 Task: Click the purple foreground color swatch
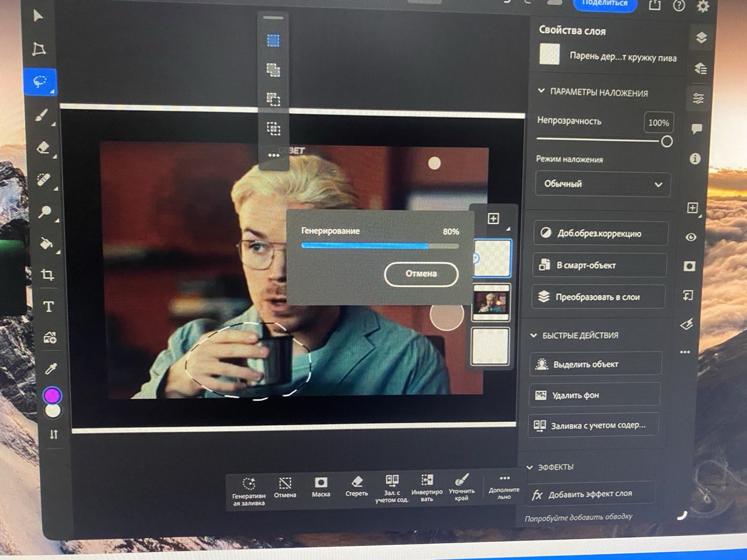tap(53, 396)
